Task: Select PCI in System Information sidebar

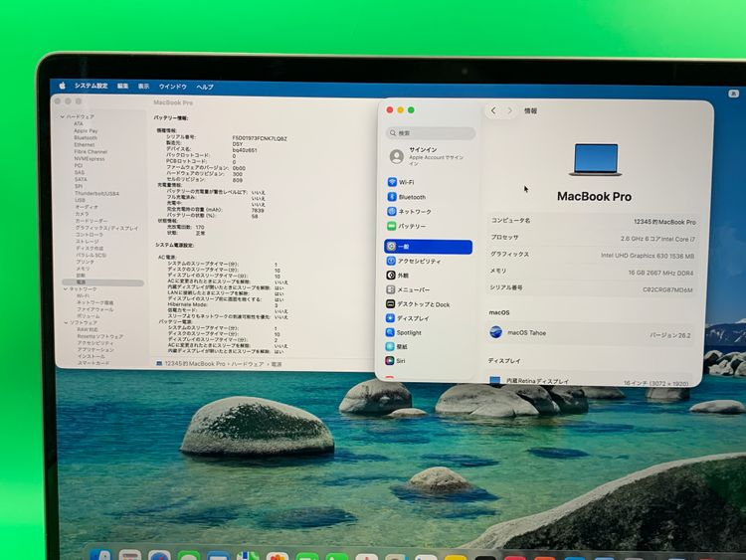Action: [79, 165]
